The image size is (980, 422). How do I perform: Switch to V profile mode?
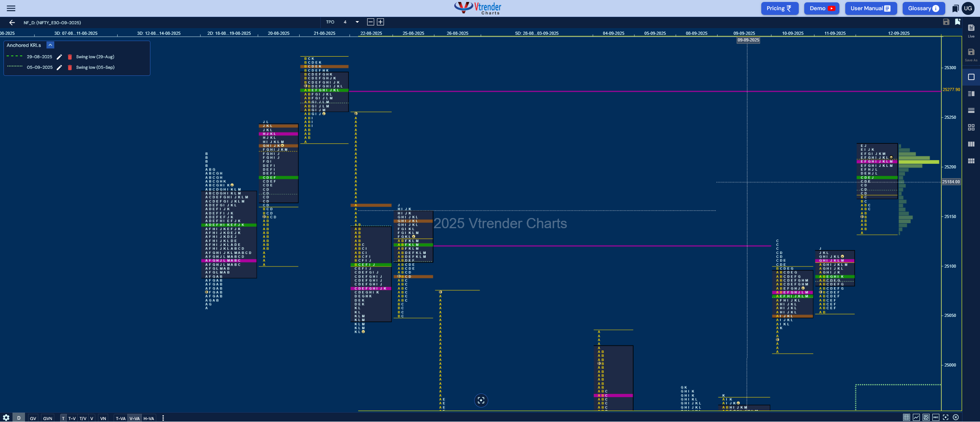click(92, 418)
